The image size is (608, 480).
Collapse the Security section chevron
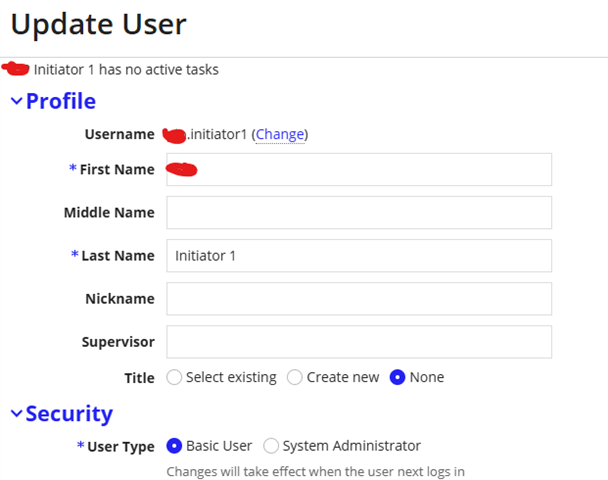tap(15, 414)
